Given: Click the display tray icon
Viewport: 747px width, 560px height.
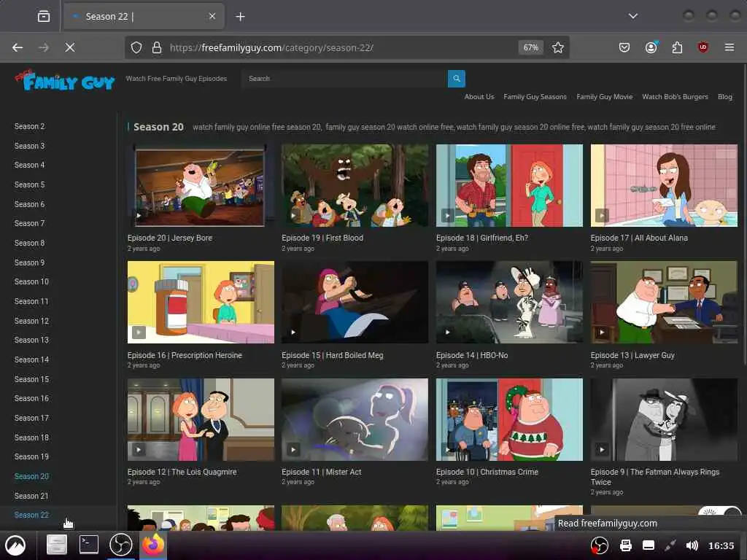Looking at the screenshot, I should click(649, 545).
